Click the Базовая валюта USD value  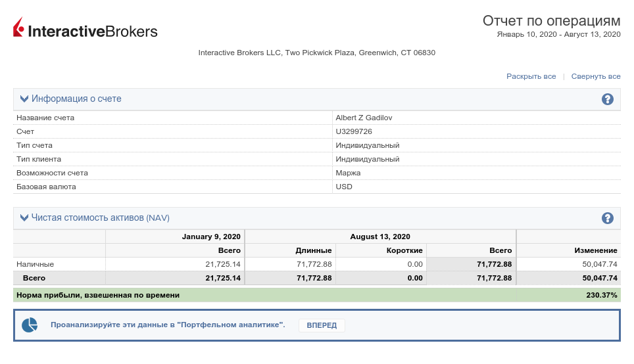point(344,187)
